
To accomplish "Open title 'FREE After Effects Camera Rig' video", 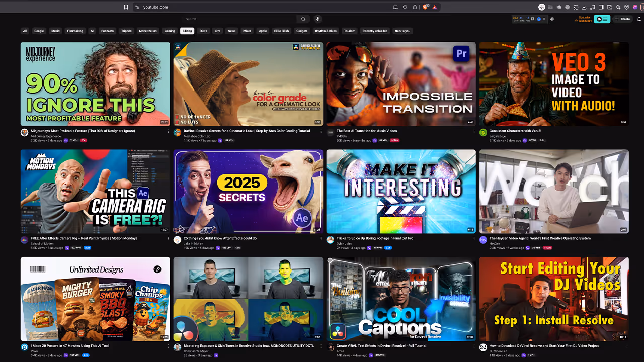I will click(x=84, y=238).
